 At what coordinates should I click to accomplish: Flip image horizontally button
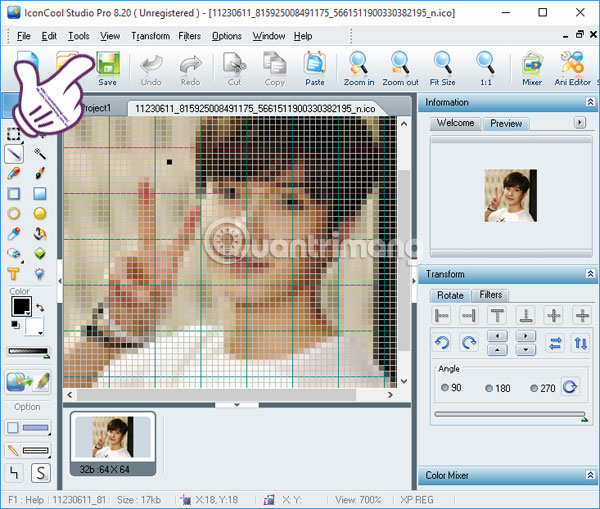(555, 343)
